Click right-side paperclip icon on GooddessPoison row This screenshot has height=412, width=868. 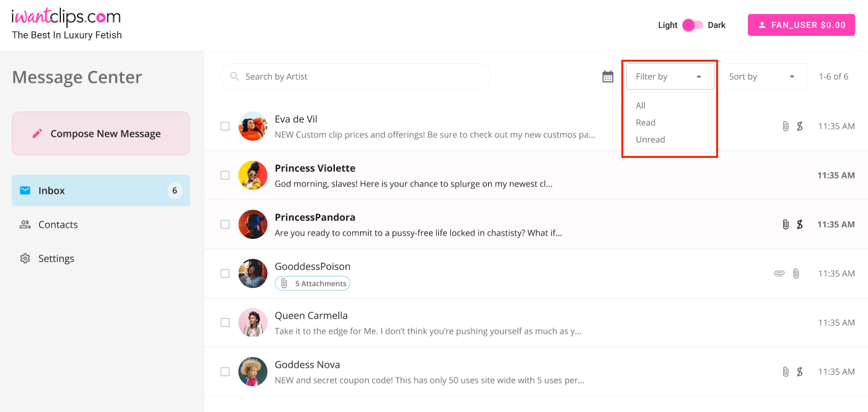(796, 273)
